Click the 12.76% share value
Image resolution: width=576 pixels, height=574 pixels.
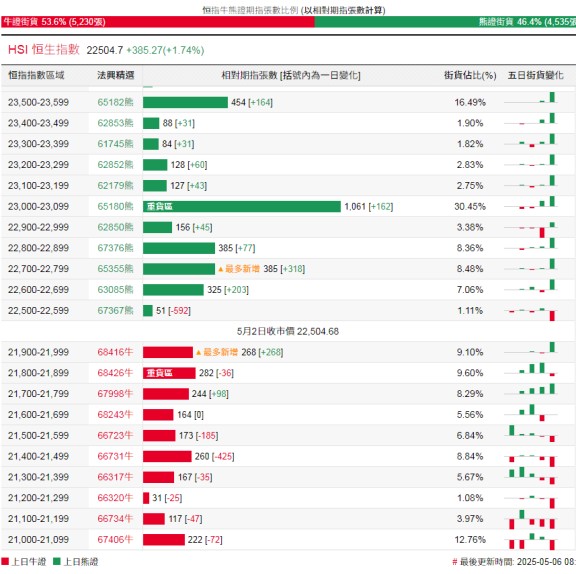click(x=470, y=539)
